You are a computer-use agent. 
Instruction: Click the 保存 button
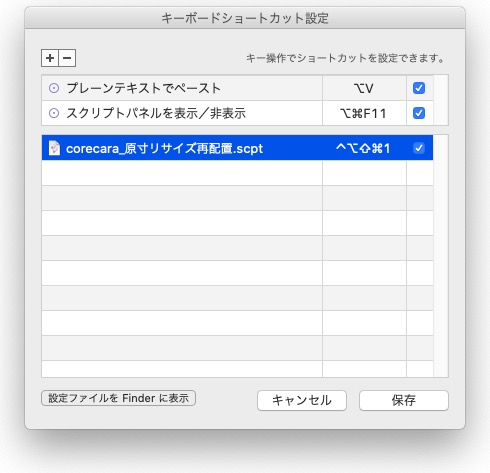pyautogui.click(x=404, y=400)
